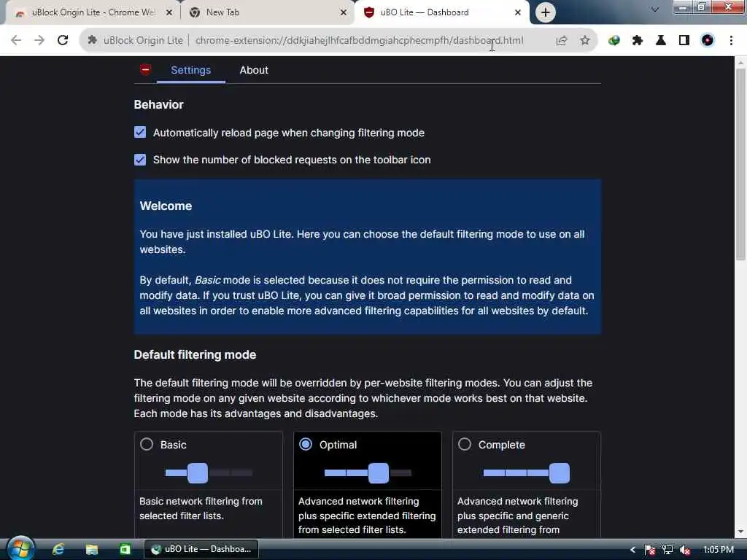
Task: Click the 'Advanced network filtering plus specific extended' Optimal description
Action: (x=367, y=516)
